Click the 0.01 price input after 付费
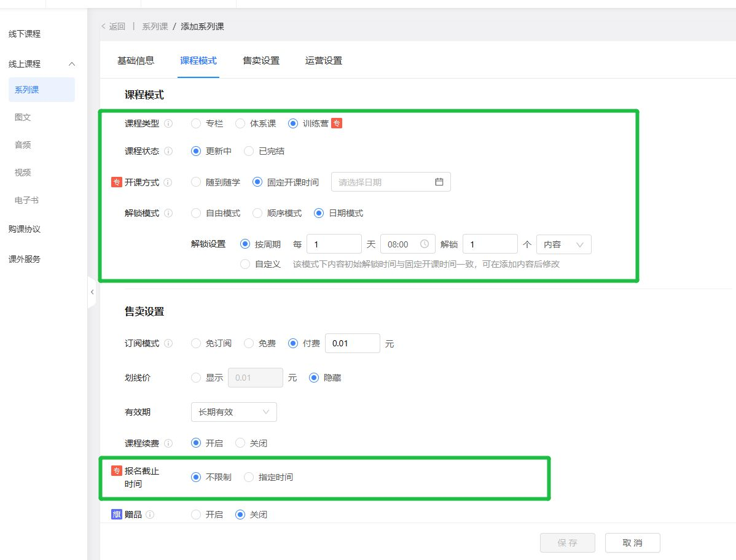736x560 pixels. [353, 343]
